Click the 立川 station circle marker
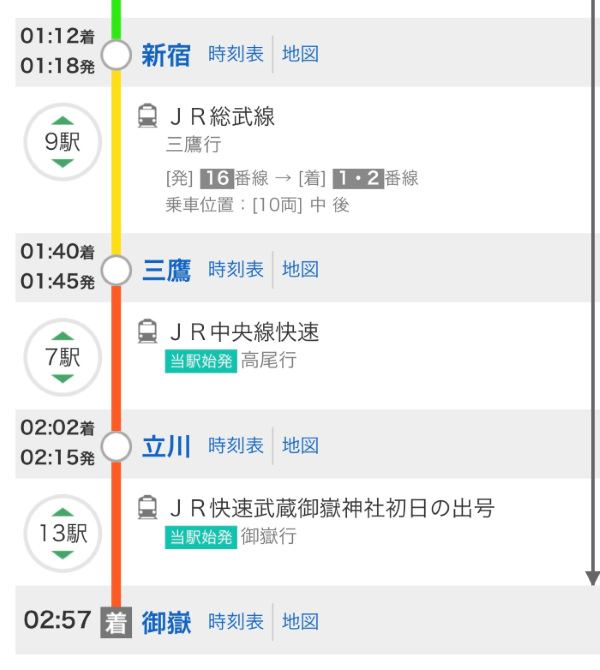Viewport: 600px width, 670px height. [117, 446]
